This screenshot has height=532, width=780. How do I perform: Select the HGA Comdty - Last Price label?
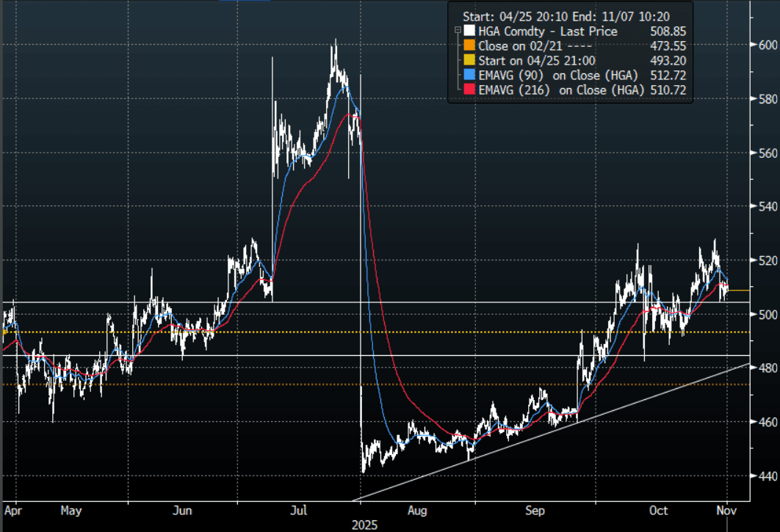pyautogui.click(x=548, y=32)
